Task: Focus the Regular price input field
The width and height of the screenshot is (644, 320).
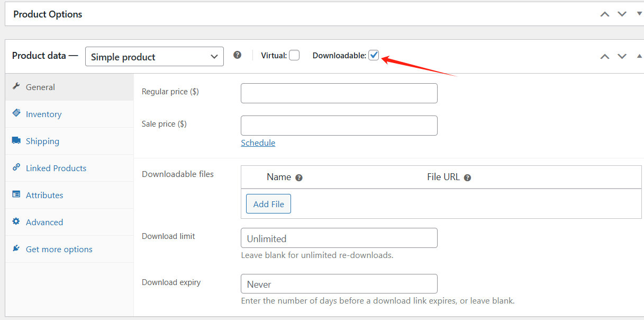Action: 339,93
